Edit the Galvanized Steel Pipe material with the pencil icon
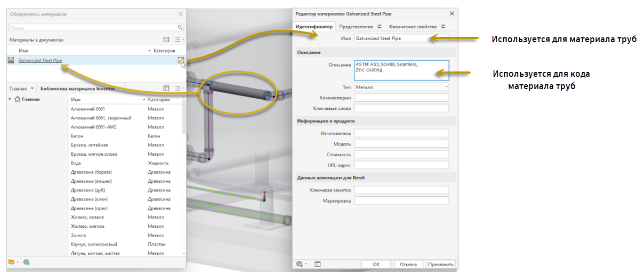Screen dimensions: 644x272 click(x=181, y=60)
